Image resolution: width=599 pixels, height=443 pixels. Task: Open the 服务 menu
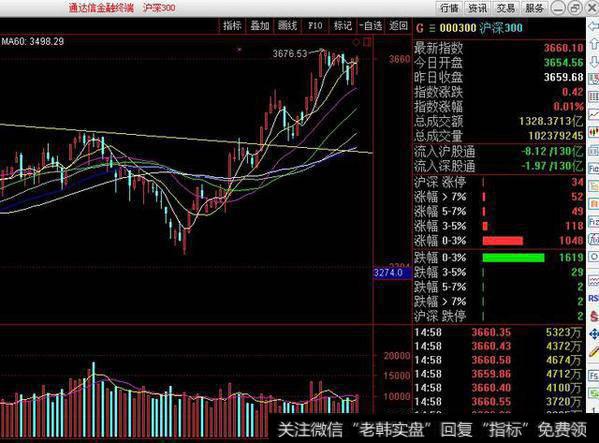pos(534,8)
